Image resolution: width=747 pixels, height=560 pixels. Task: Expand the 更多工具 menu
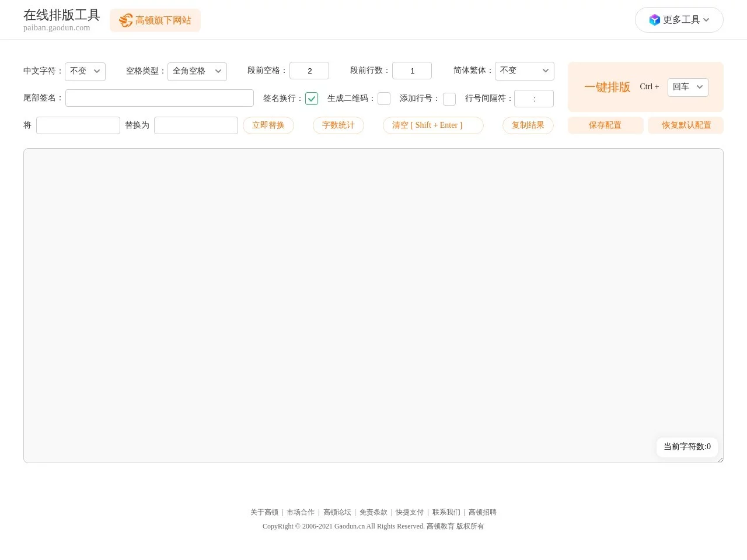click(x=679, y=19)
